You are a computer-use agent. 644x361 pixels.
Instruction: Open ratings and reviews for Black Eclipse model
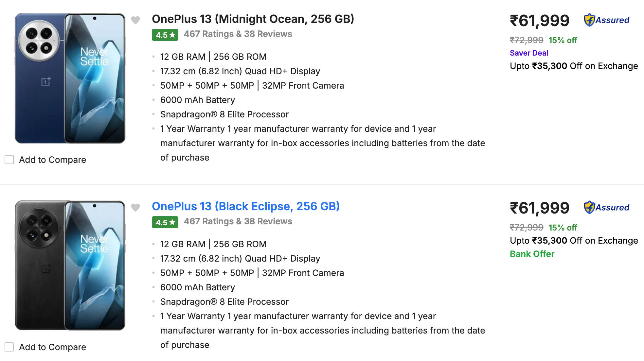(238, 221)
